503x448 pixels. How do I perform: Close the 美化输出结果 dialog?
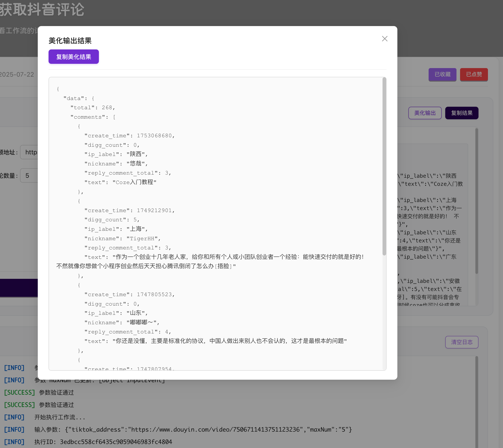385,39
